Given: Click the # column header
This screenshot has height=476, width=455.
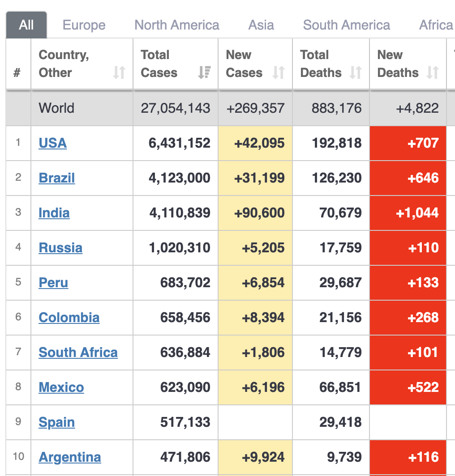Looking at the screenshot, I should coord(17,72).
